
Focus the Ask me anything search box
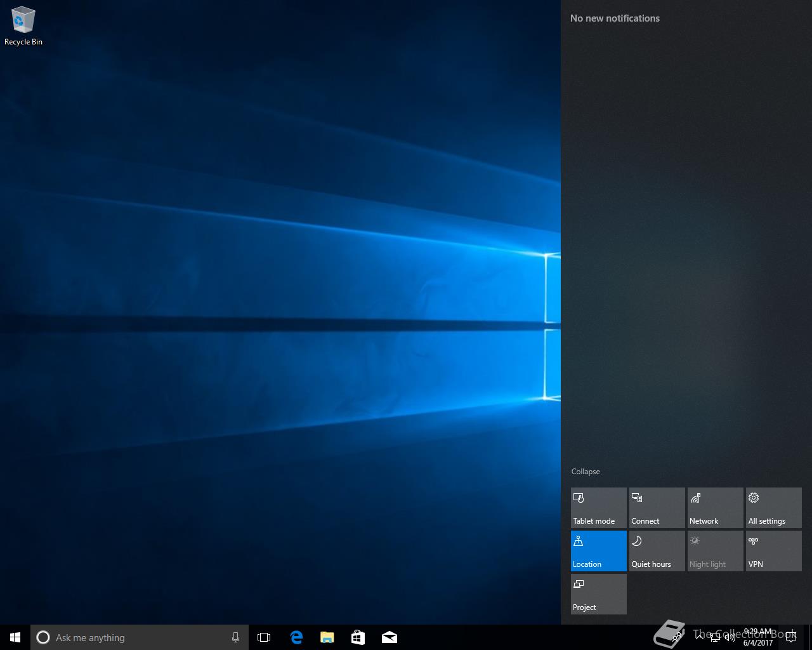coord(140,637)
